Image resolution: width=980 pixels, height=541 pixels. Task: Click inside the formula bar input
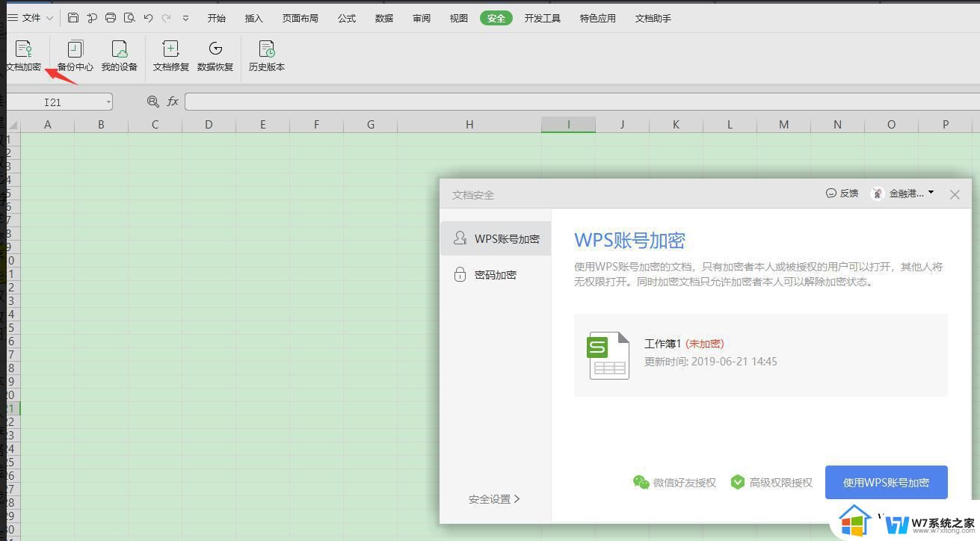pyautogui.click(x=582, y=101)
